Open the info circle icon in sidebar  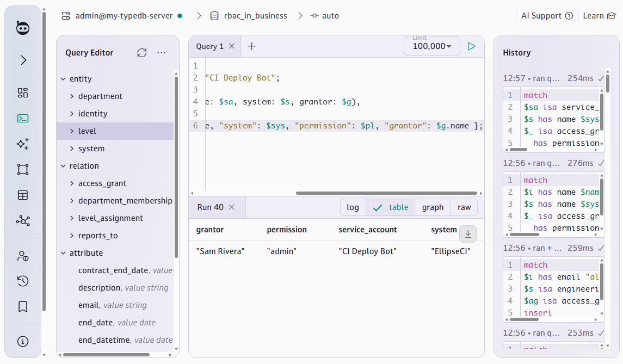coord(23,341)
